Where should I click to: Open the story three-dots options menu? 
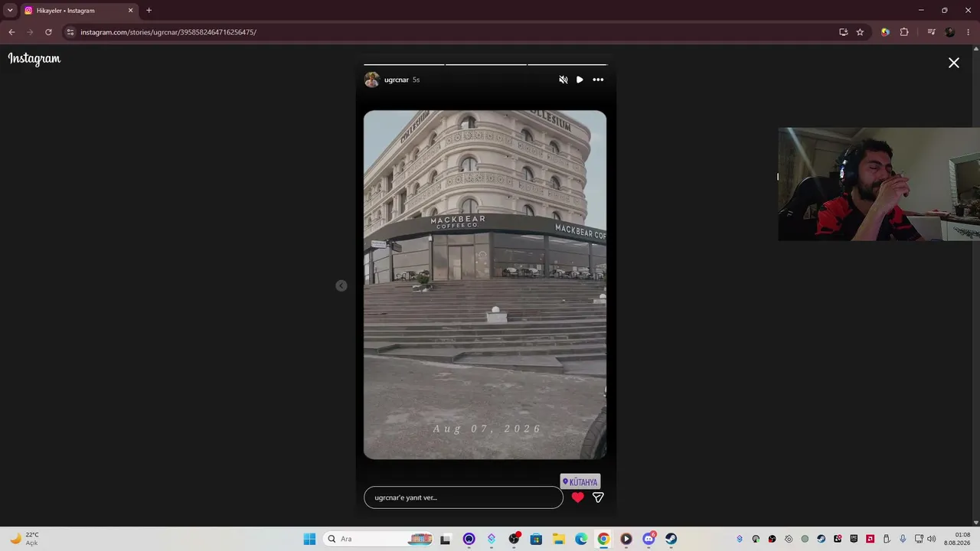[x=598, y=80]
